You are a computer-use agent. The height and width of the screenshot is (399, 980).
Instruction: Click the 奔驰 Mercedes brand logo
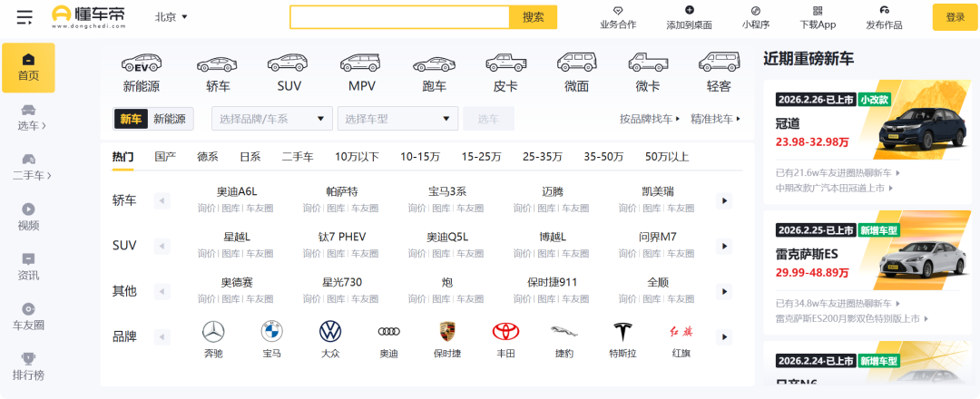[213, 331]
